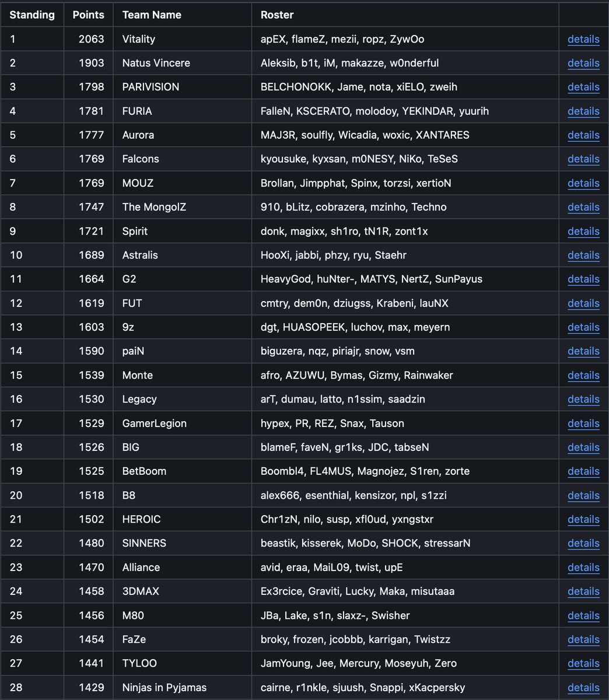The image size is (609, 700).
Task: Click the roster broky, frozen, jcobbb, karrigan, Twistzz
Action: 355,639
